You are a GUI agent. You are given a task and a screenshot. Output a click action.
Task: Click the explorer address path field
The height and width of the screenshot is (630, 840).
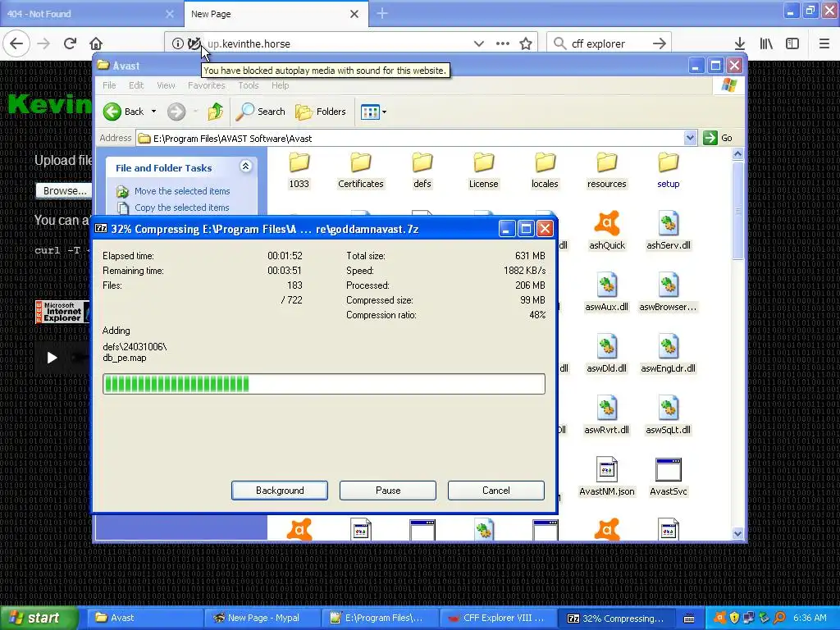click(410, 138)
